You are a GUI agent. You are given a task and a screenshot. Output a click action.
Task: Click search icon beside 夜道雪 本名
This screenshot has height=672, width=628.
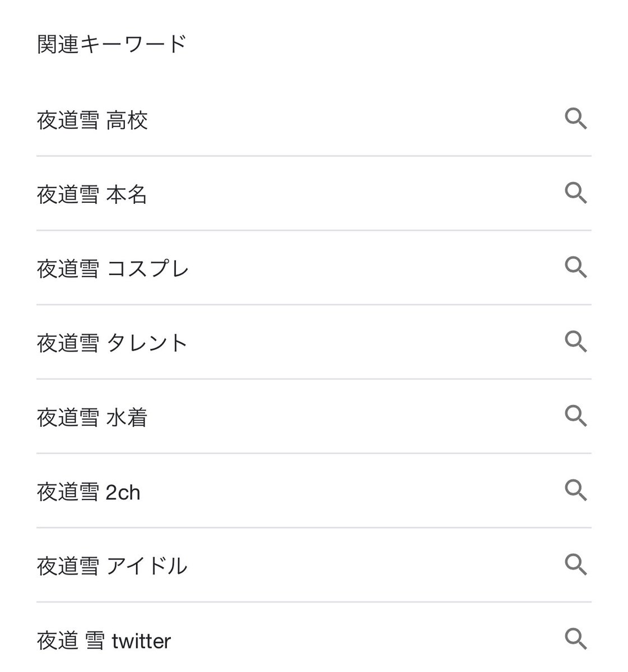pyautogui.click(x=575, y=193)
